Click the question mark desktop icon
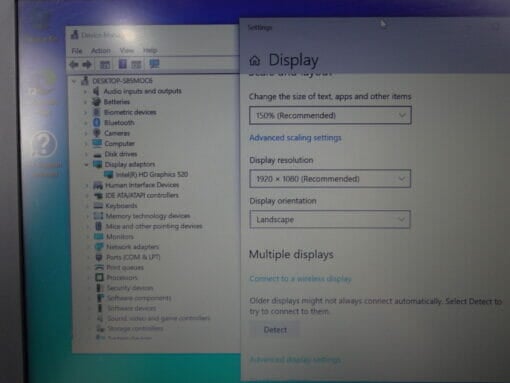510x383 pixels. [x=44, y=144]
